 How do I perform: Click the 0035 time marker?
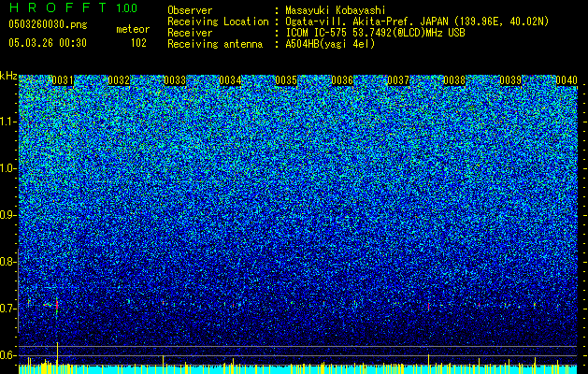click(286, 80)
